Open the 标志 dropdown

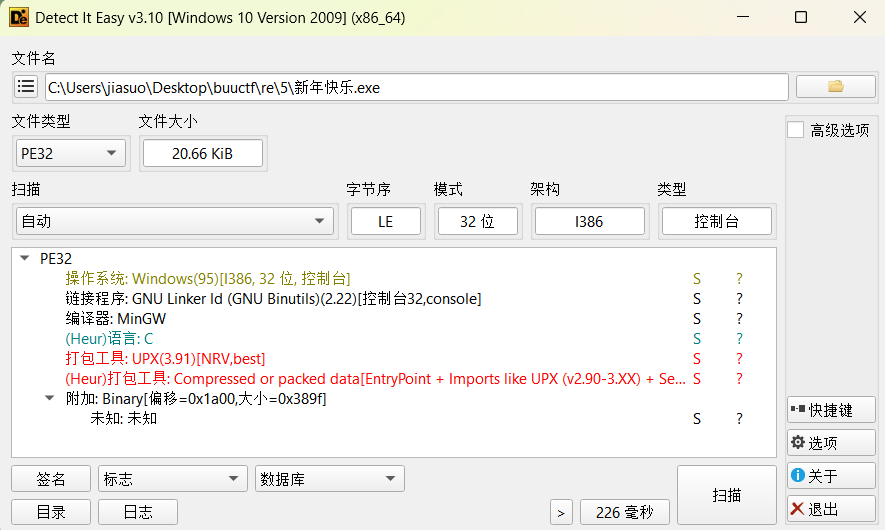pyautogui.click(x=173, y=479)
